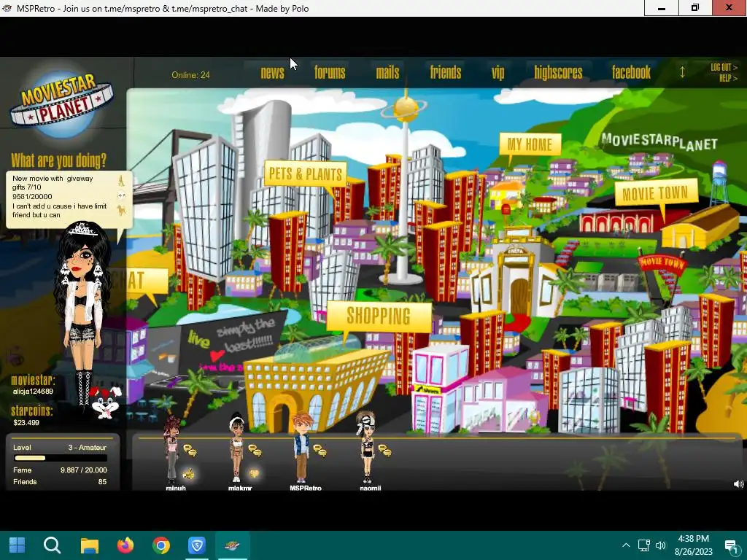Open the notifications center icon
This screenshot has width=747, height=560.
click(x=731, y=545)
